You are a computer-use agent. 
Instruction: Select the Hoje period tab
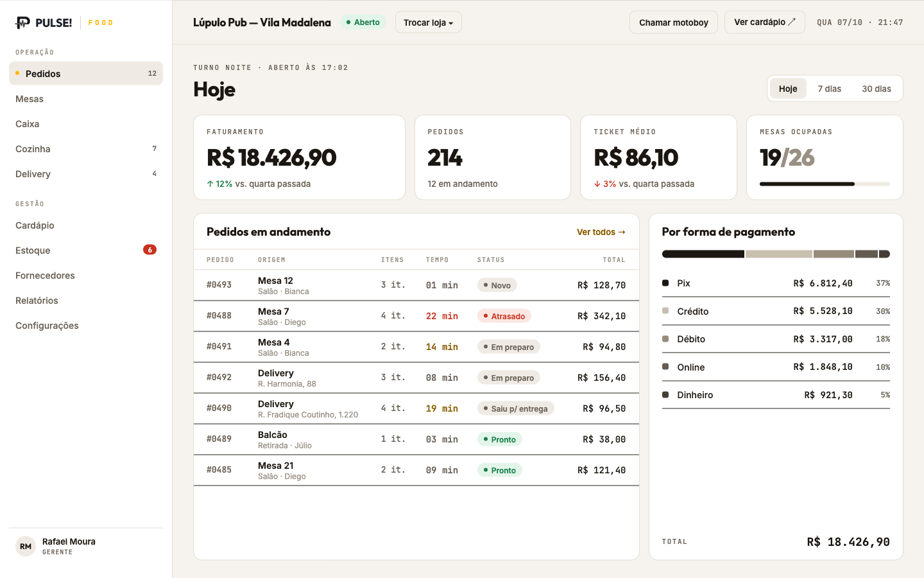click(788, 89)
